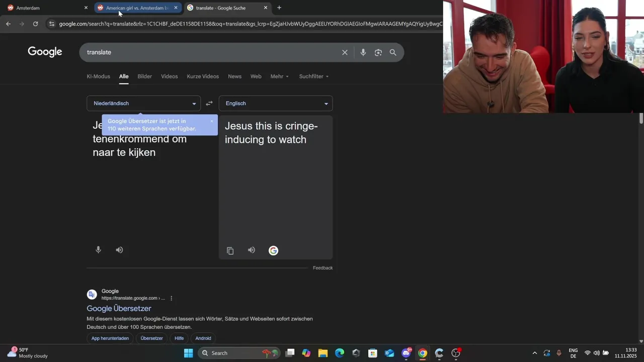
Task: Select the Web search tab
Action: tap(256, 76)
